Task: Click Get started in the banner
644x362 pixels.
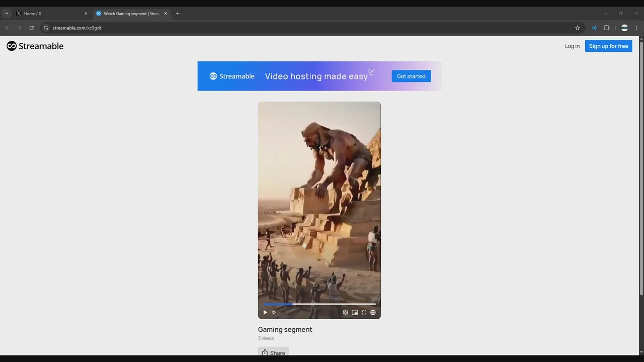Action: [411, 76]
